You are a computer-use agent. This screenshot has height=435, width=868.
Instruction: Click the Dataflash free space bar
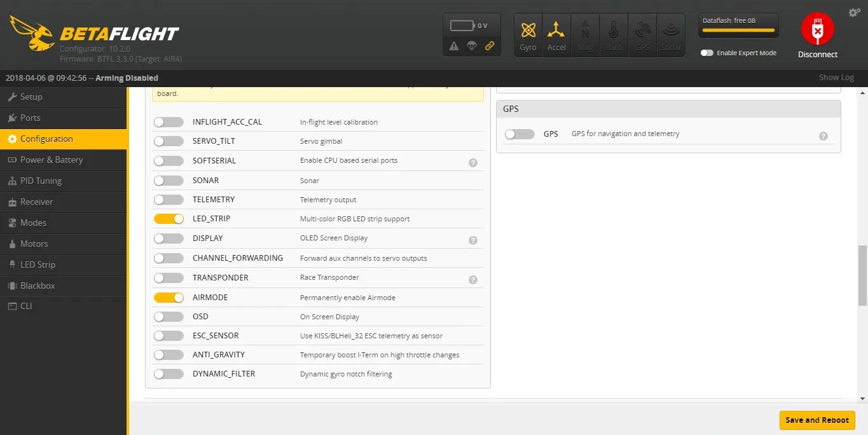[738, 30]
